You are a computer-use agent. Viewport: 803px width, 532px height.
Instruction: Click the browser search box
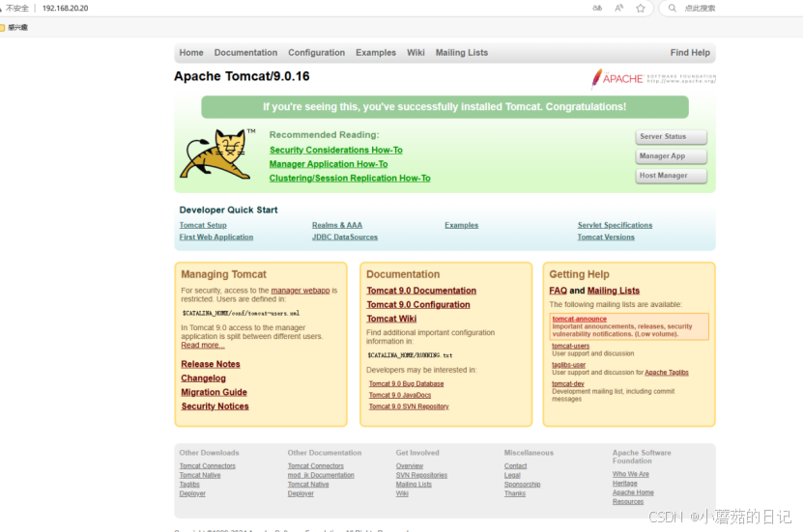coord(732,8)
